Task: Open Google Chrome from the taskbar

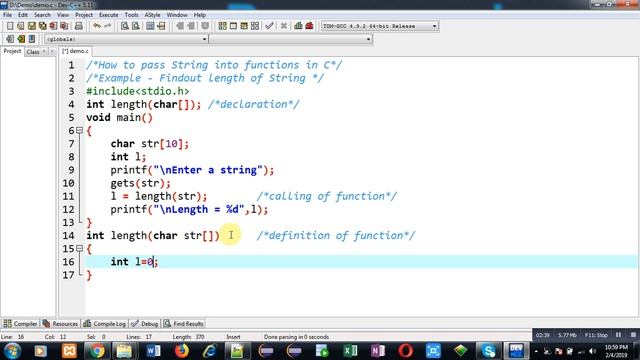Action: [97, 351]
